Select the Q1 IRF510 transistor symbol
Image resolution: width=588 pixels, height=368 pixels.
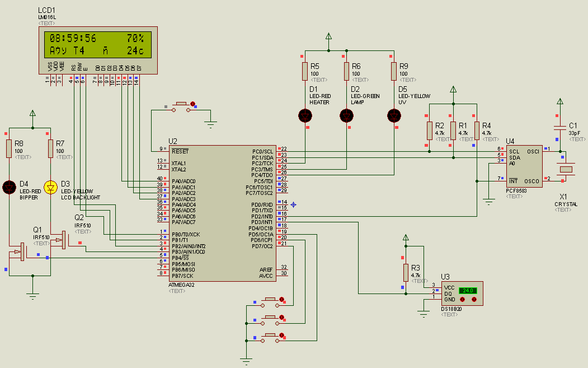[x=18, y=251]
